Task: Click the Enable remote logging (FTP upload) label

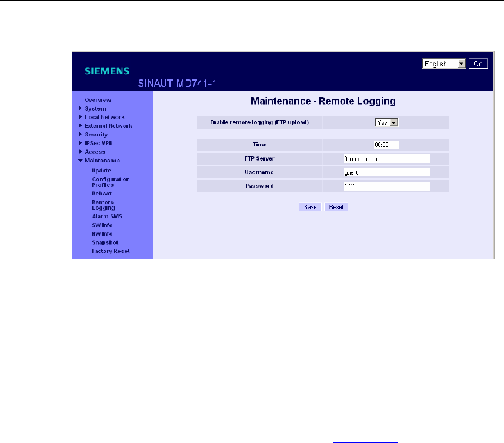Action: tap(259, 122)
